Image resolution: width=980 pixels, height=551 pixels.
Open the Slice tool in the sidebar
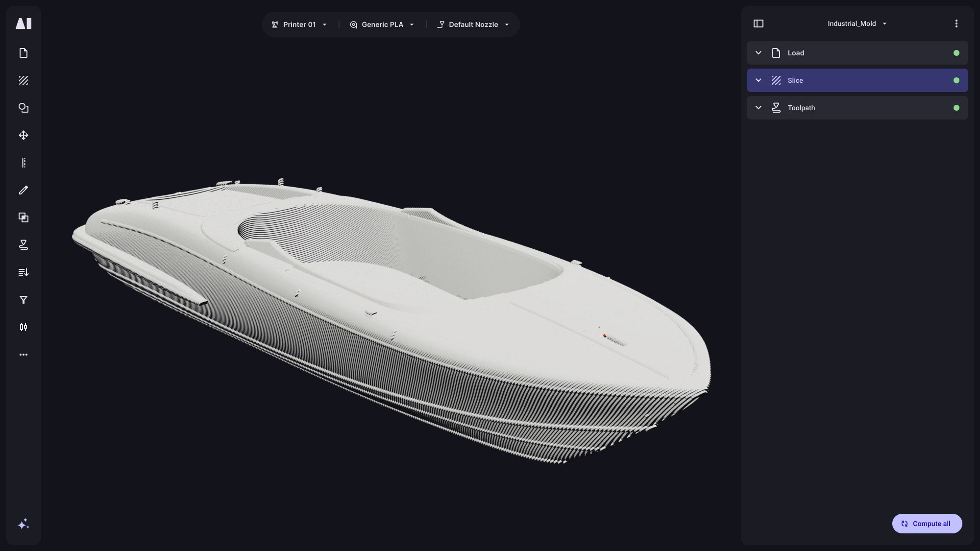tap(24, 80)
